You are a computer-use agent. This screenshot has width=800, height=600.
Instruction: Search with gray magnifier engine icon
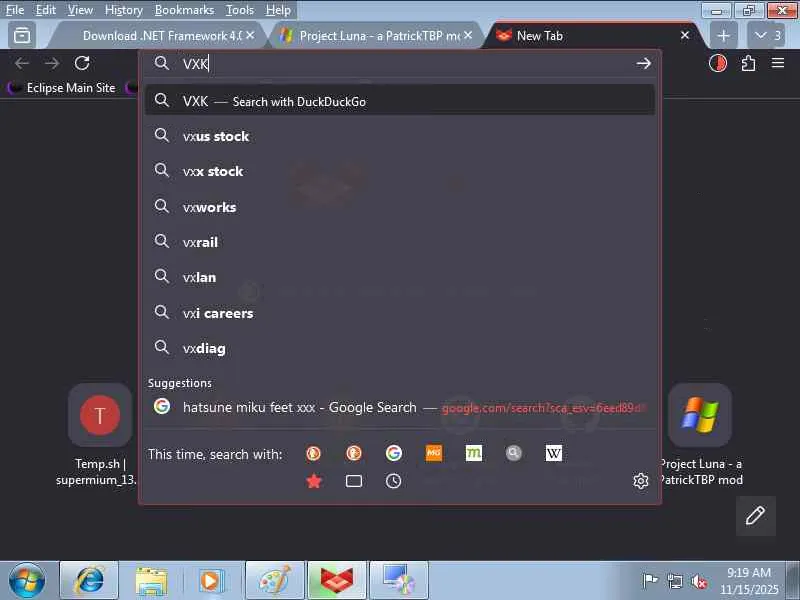pyautogui.click(x=513, y=453)
